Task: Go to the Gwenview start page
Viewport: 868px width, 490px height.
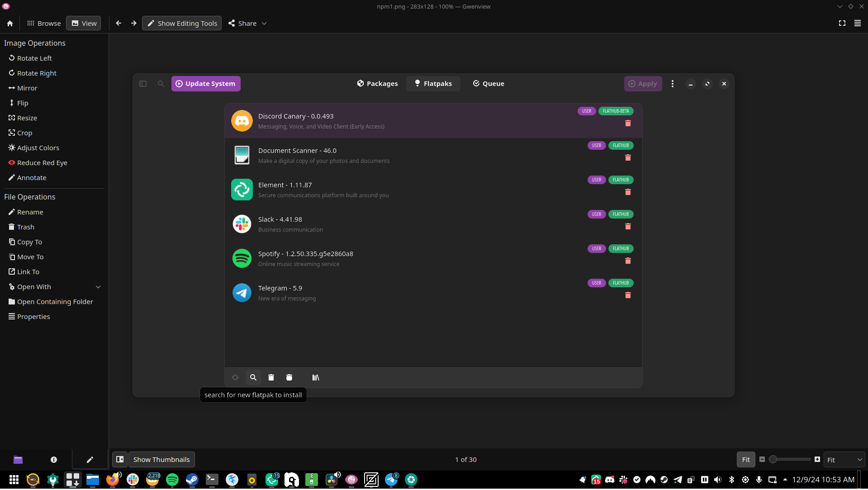Action: click(x=10, y=24)
